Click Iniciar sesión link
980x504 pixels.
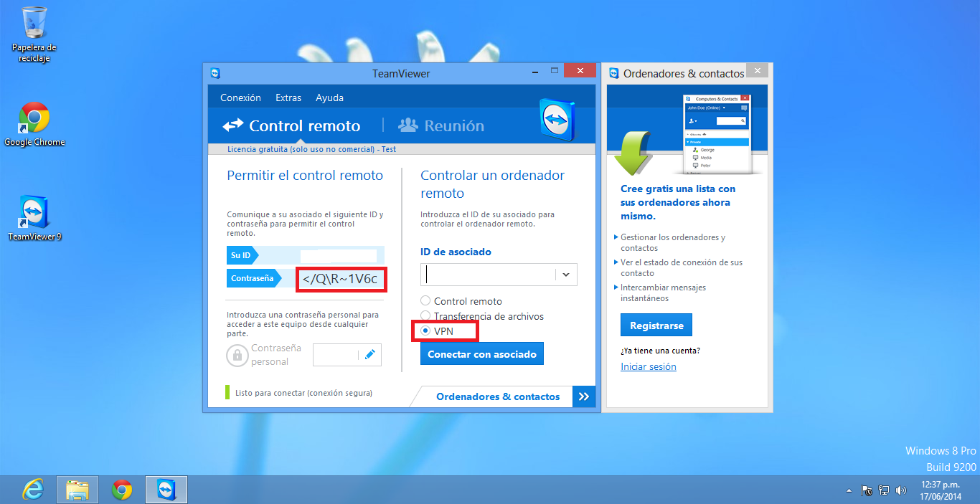649,366
